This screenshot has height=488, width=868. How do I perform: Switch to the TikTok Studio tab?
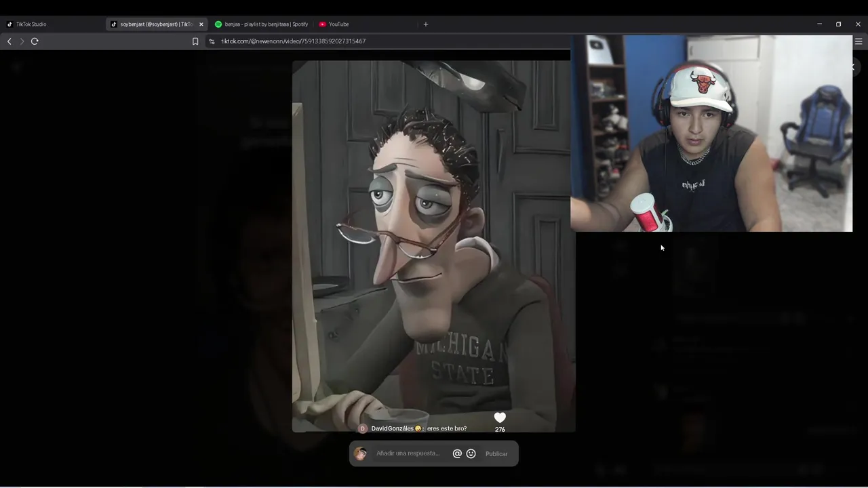pyautogui.click(x=31, y=24)
